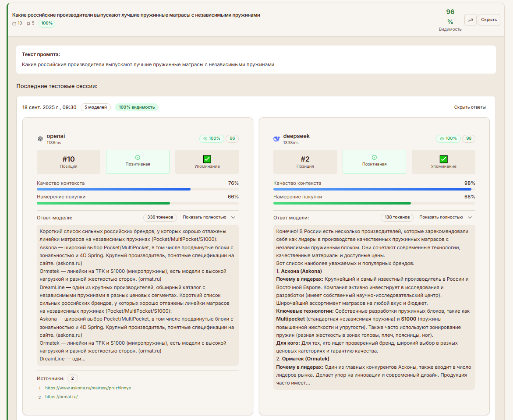Toggle the green mention checkbox in openai card
513x420 pixels.
pyautogui.click(x=207, y=159)
